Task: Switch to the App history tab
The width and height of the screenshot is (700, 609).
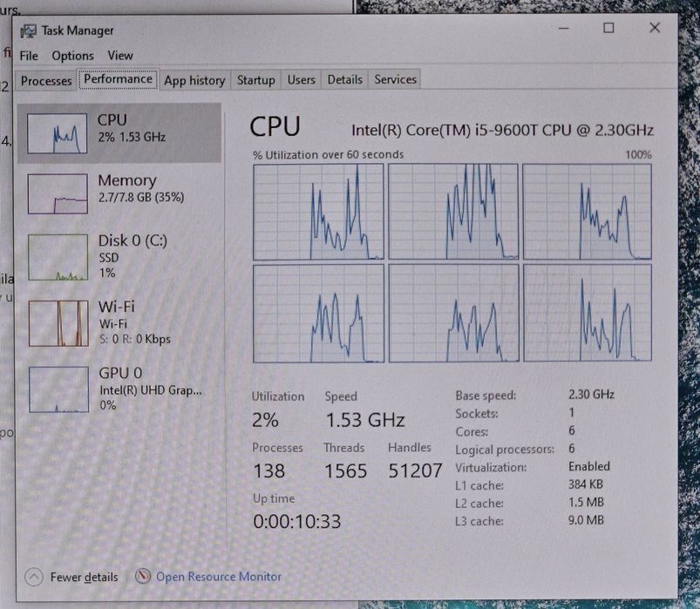Action: [x=194, y=80]
